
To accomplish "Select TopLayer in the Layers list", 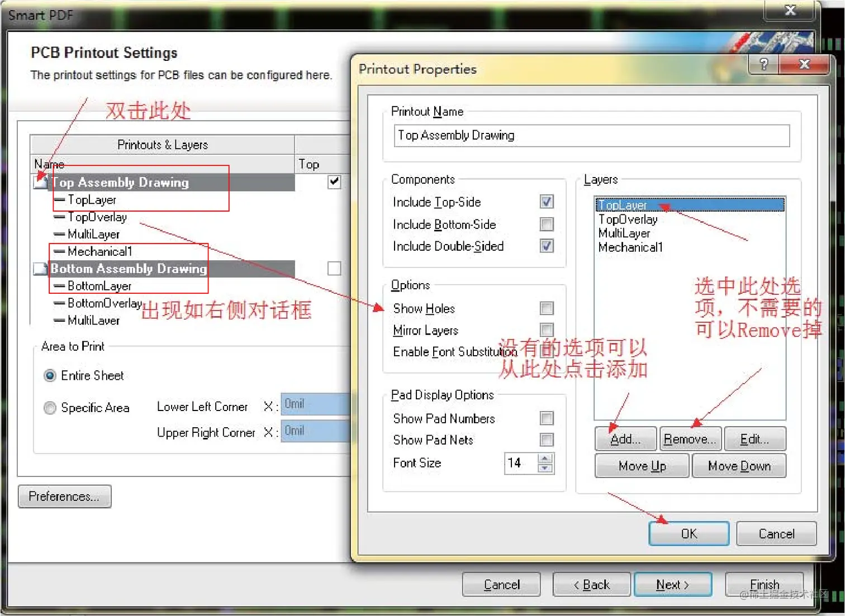I will 690,205.
